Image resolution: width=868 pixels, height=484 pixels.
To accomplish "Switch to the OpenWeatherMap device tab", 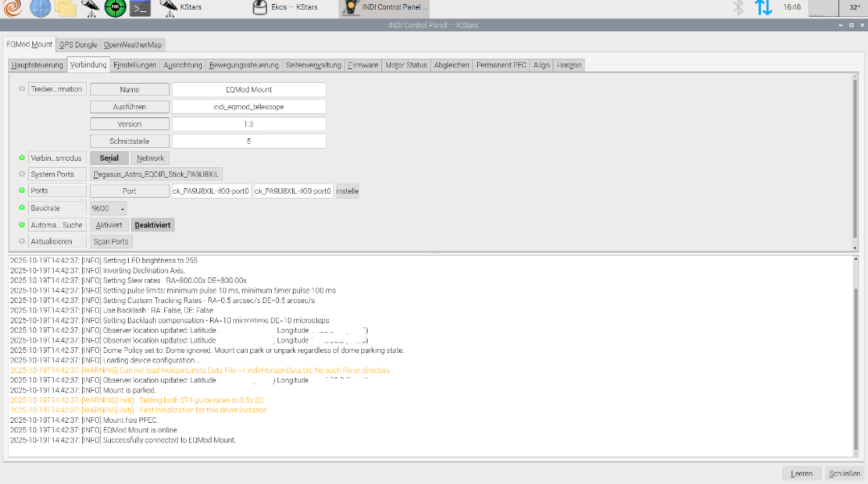I will [x=133, y=45].
